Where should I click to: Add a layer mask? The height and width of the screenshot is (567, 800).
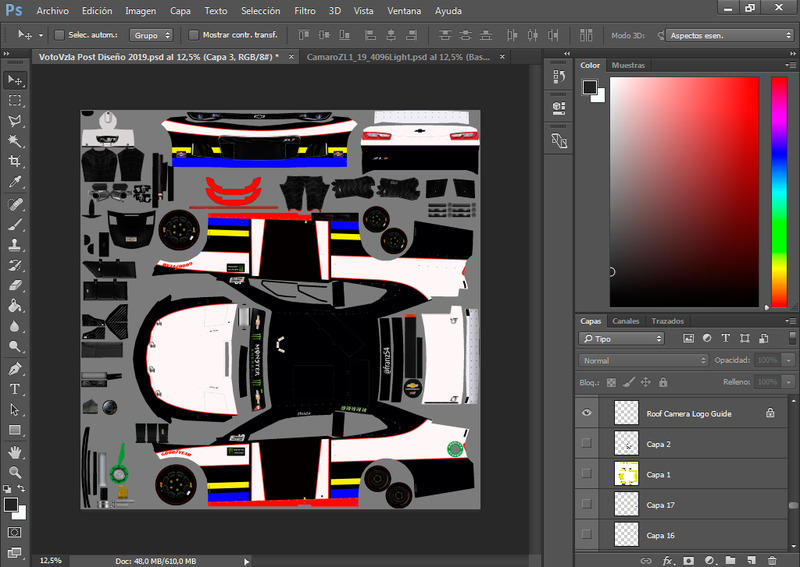click(x=688, y=560)
